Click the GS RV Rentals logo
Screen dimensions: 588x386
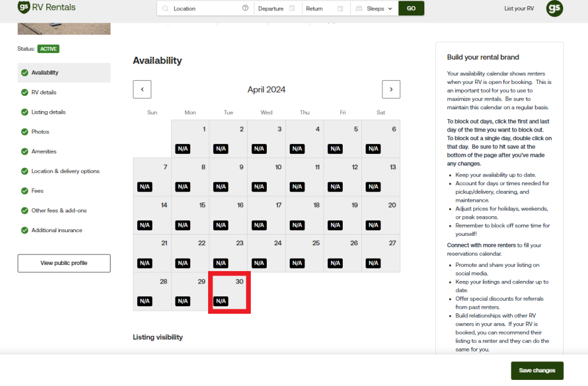pos(46,7)
